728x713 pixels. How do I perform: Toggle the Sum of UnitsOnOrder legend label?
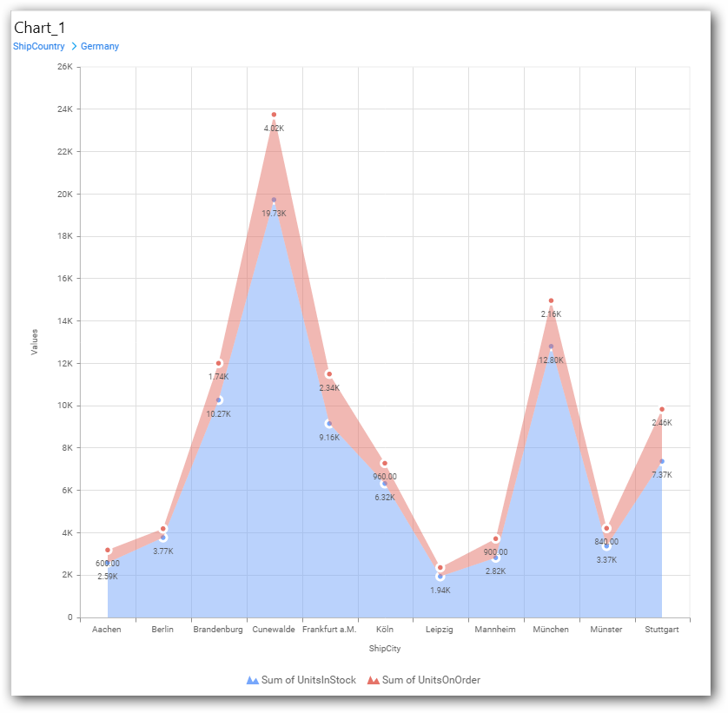pos(431,681)
